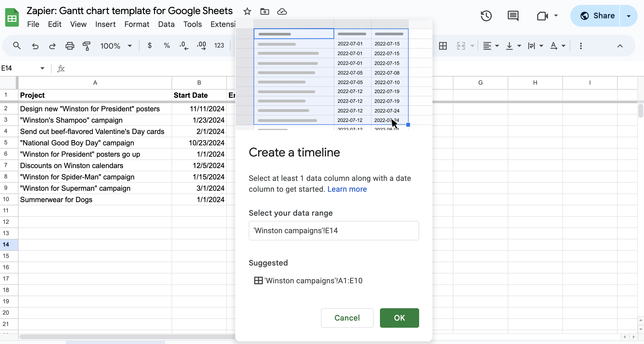Cancel the Create a timeline dialog
Viewport: 644px width, 344px height.
(347, 318)
